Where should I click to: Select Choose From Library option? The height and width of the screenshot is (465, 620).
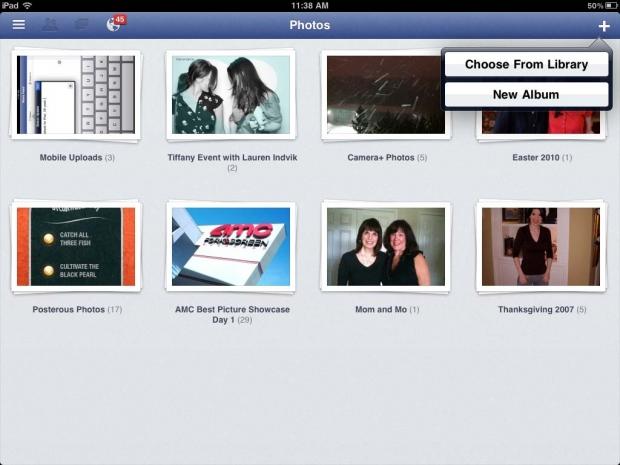point(526,64)
